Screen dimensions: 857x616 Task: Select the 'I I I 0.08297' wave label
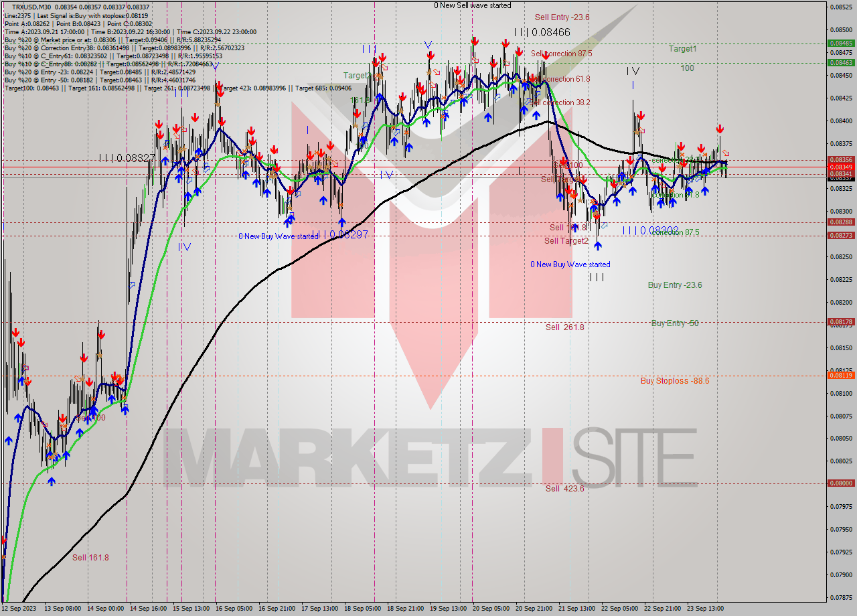(339, 234)
